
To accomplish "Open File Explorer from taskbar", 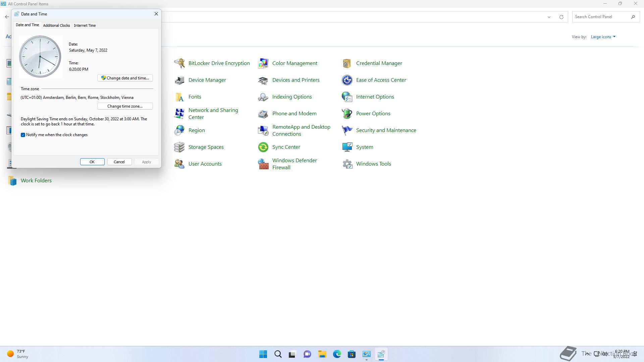I will [x=322, y=354].
